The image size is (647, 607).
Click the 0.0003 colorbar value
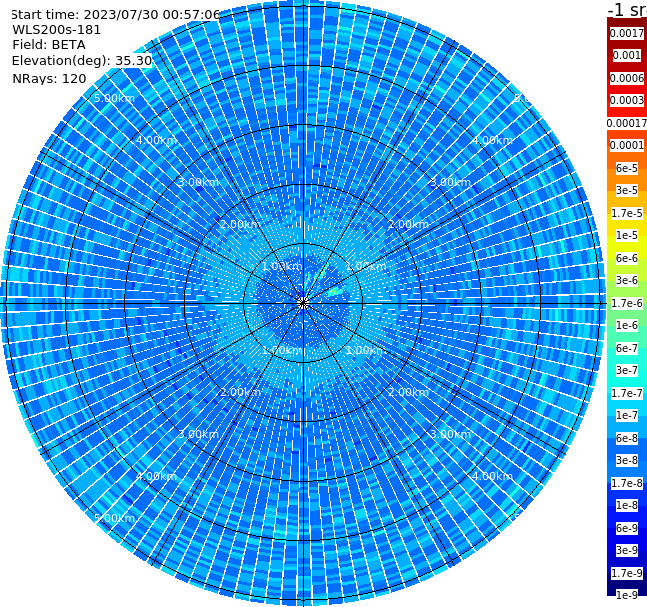click(627, 100)
